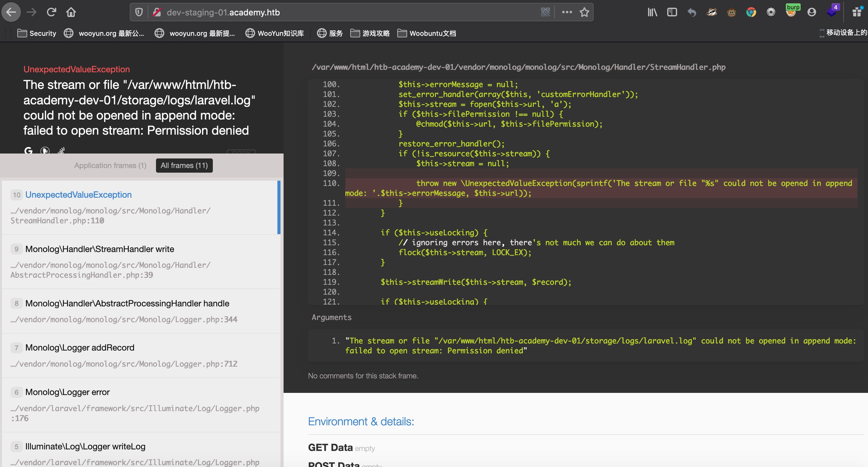Bookmark this page with star icon

pyautogui.click(x=584, y=12)
